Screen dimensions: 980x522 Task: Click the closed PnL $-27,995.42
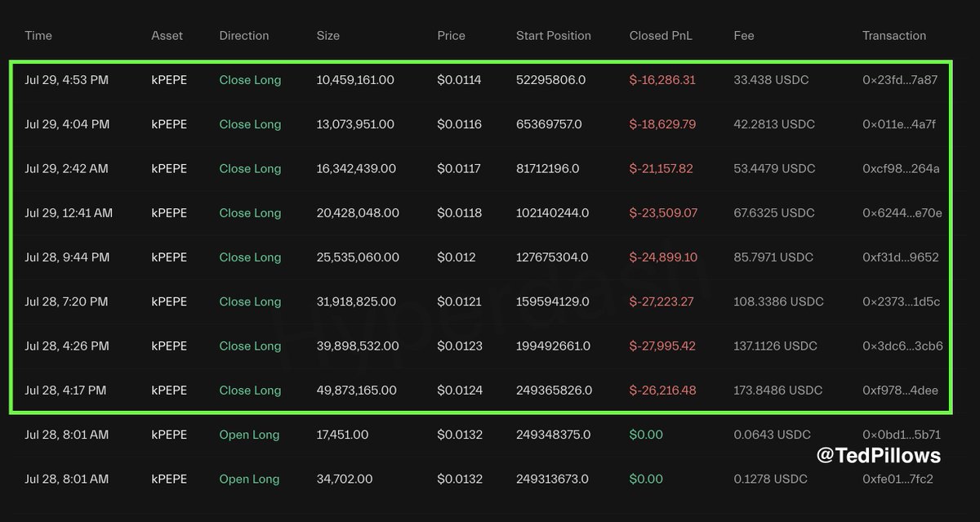click(x=662, y=346)
